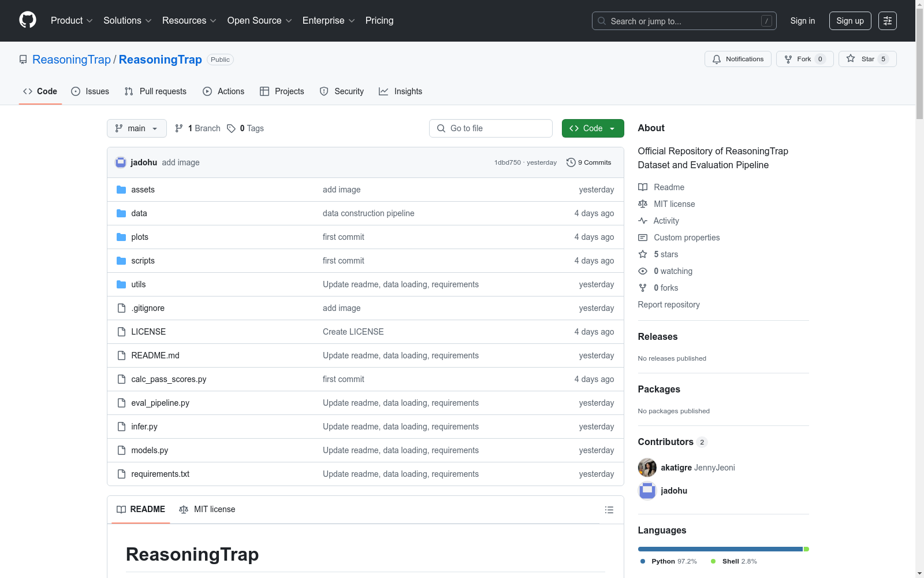The height and width of the screenshot is (578, 924).
Task: Click the Python language bar segment
Action: point(720,549)
